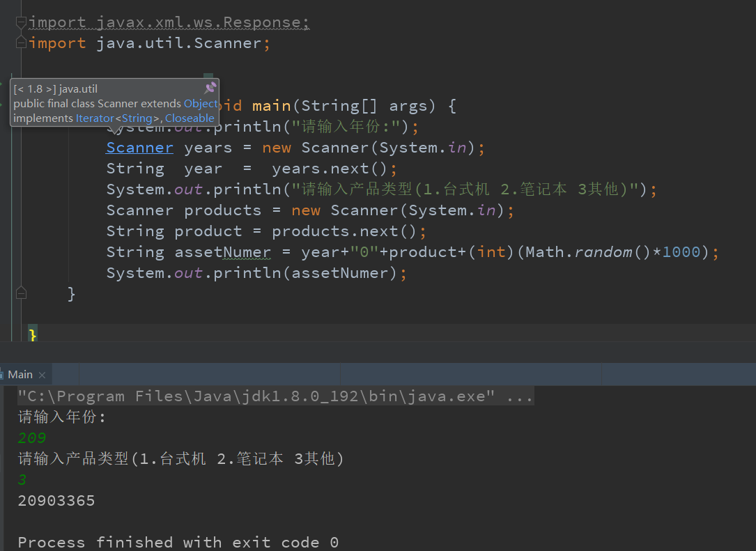Collapse the imports fold marker at javax.xml.ws.Response

click(x=21, y=22)
